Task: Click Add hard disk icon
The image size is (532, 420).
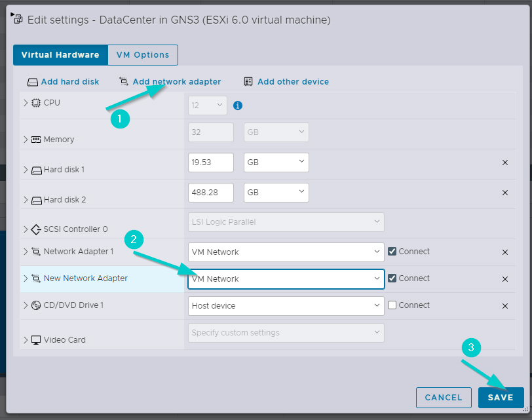Action: pos(33,82)
